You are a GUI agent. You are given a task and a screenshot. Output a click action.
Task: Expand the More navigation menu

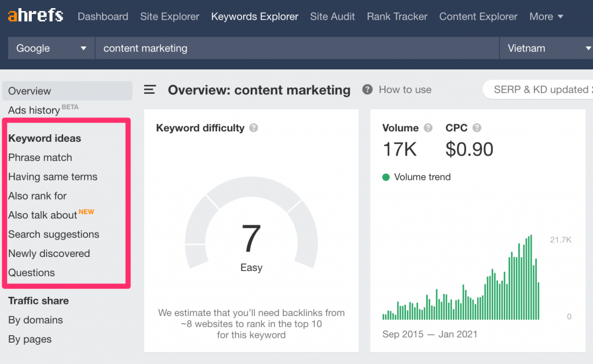tap(546, 17)
